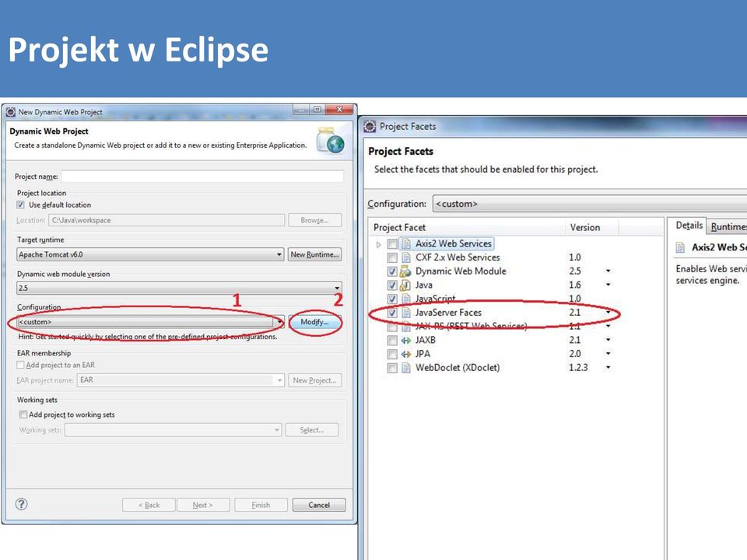Click the WebDoclet (XDoclet) facet icon
Viewport: 747px width, 560px height.
coord(406,368)
